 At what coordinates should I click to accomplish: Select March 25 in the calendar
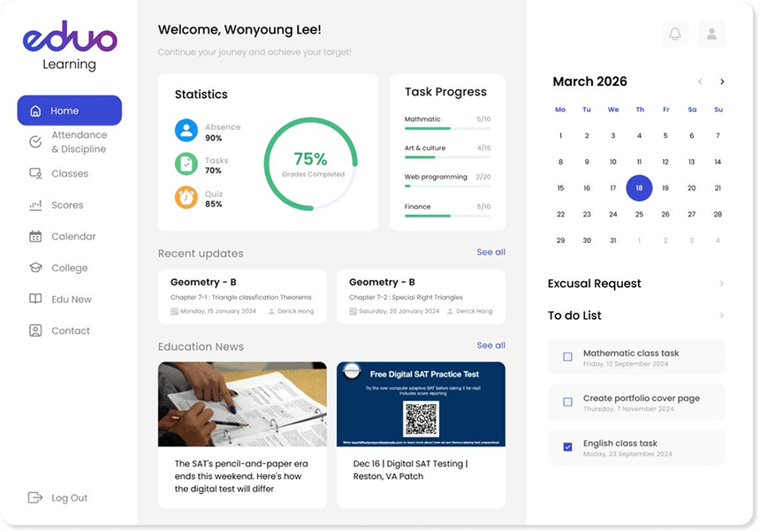tap(639, 214)
